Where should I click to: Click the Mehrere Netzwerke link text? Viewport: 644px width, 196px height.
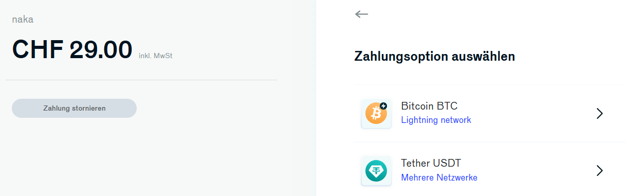point(439,177)
